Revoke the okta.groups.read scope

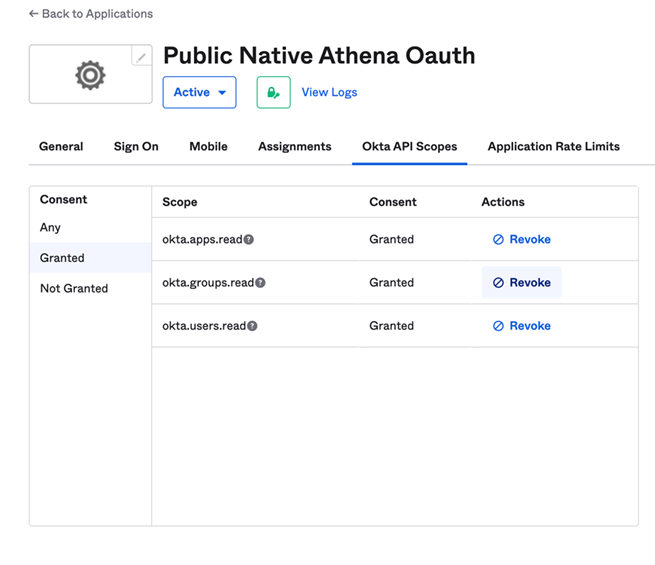pos(522,283)
